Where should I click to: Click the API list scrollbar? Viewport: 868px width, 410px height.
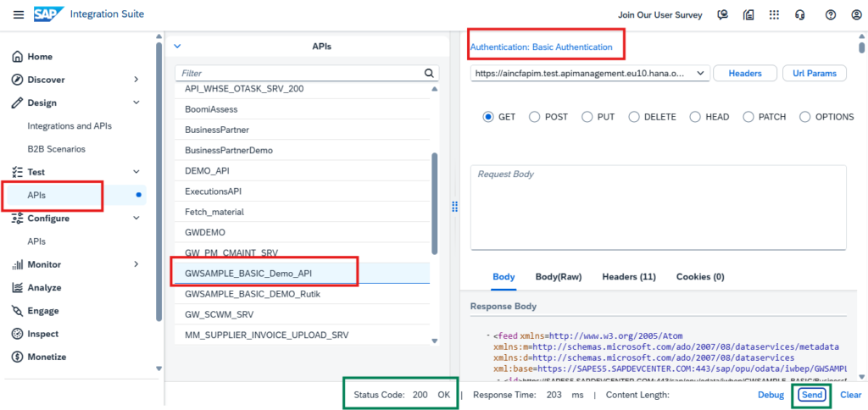(435, 204)
